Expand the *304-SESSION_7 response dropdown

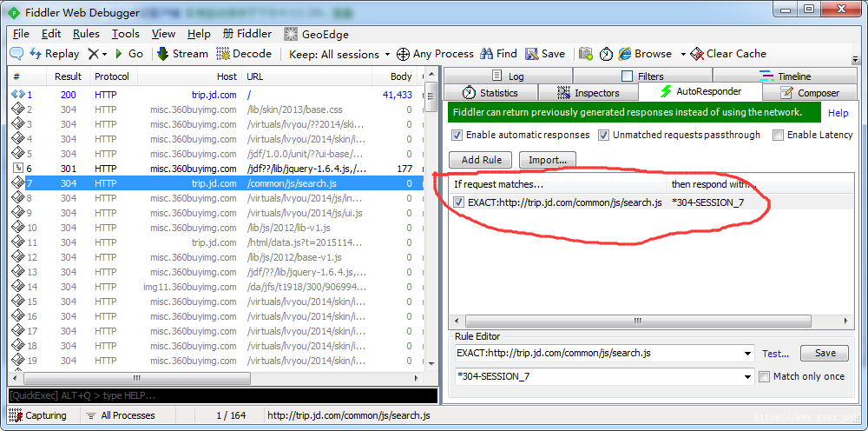point(748,377)
